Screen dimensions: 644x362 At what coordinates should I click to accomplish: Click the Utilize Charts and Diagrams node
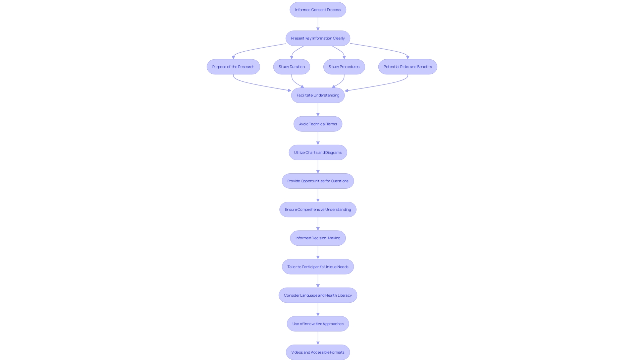coord(318,152)
